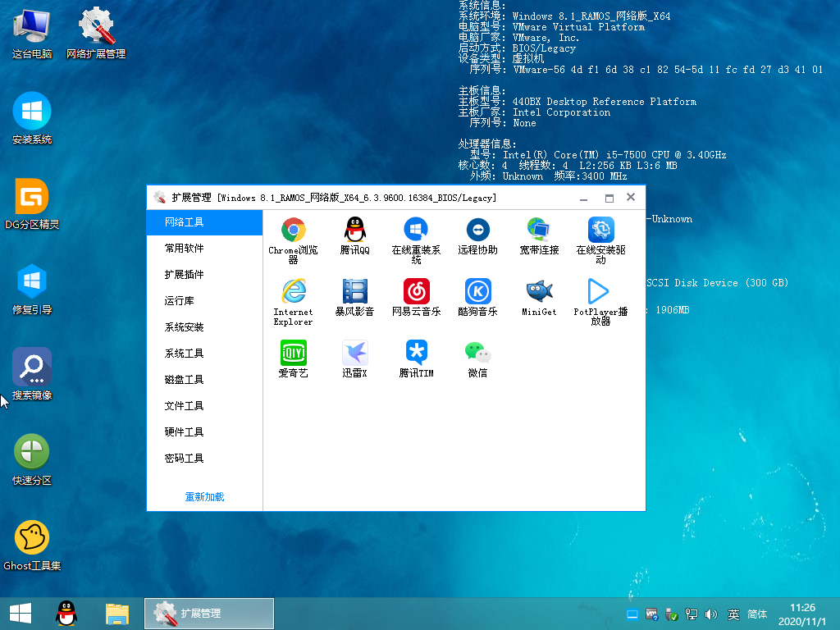The width and height of the screenshot is (840, 630).
Task: Close the 扩展管理 window
Action: tap(631, 197)
